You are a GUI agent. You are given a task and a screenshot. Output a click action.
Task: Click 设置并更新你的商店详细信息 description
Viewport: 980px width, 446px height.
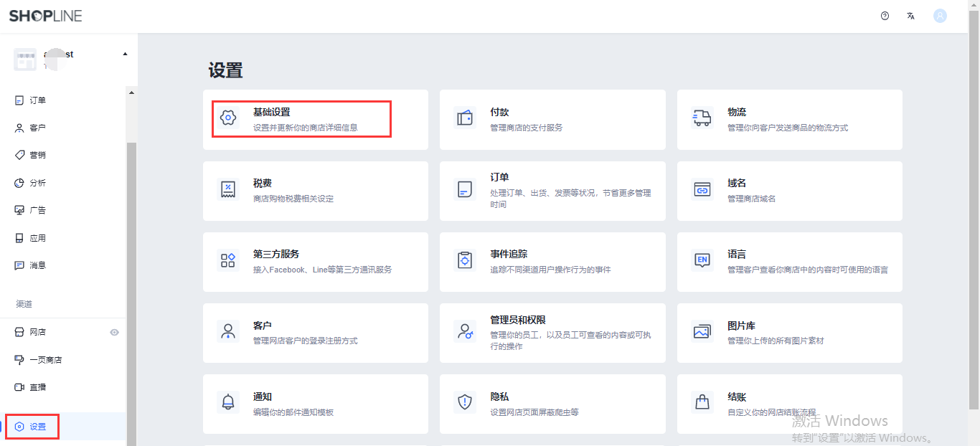click(x=305, y=128)
